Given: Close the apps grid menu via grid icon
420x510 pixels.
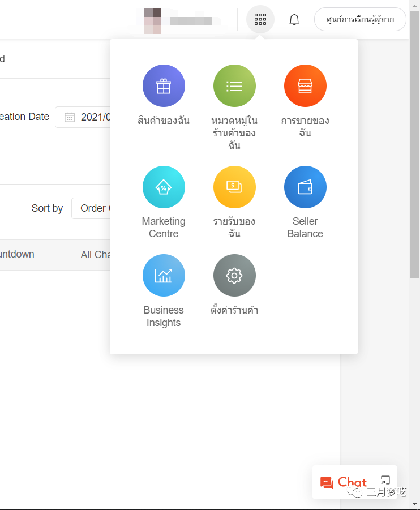Looking at the screenshot, I should pyautogui.click(x=260, y=20).
